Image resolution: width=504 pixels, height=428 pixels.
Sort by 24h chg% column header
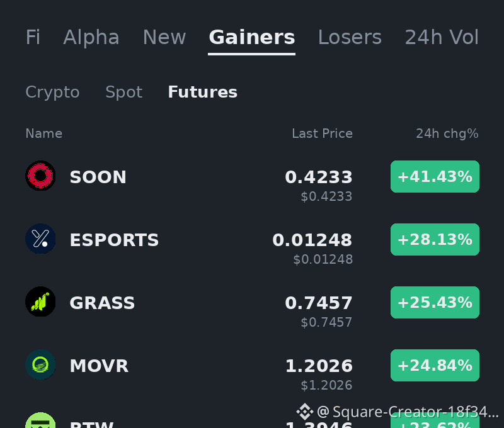coord(447,133)
